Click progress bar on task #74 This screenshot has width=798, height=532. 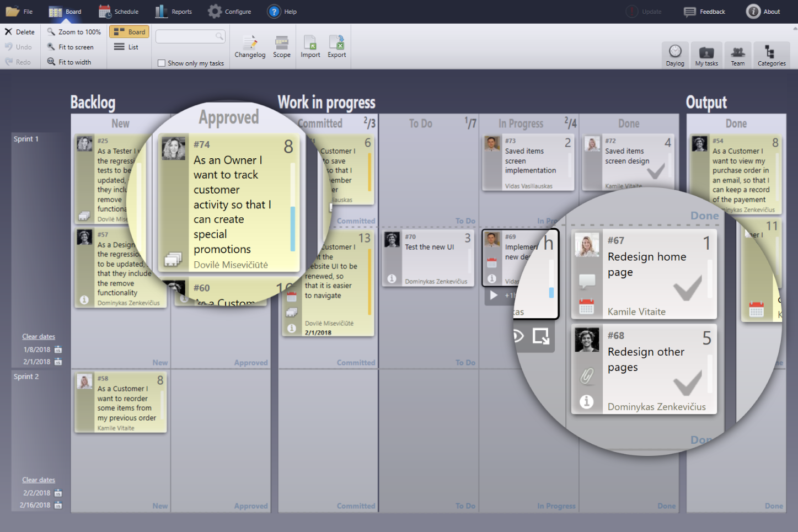point(293,207)
